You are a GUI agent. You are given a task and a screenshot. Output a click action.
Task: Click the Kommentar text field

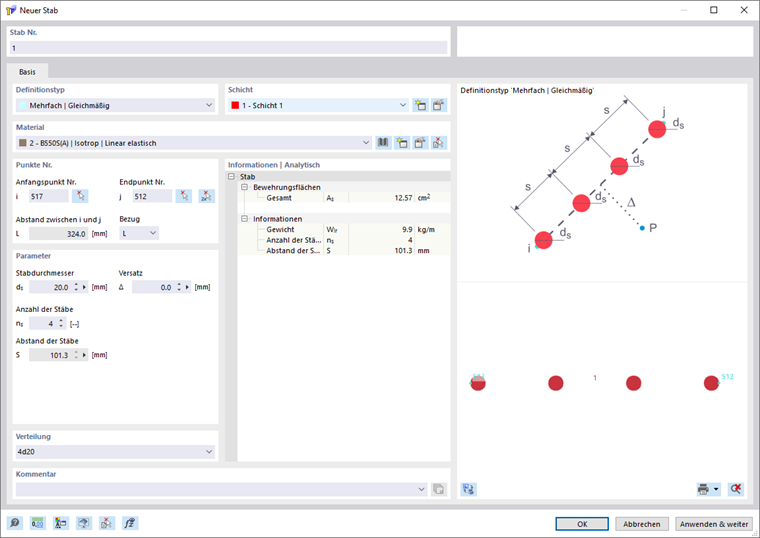216,489
